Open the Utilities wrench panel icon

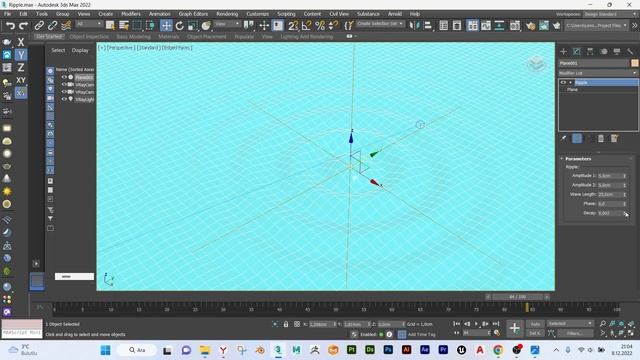(630, 51)
